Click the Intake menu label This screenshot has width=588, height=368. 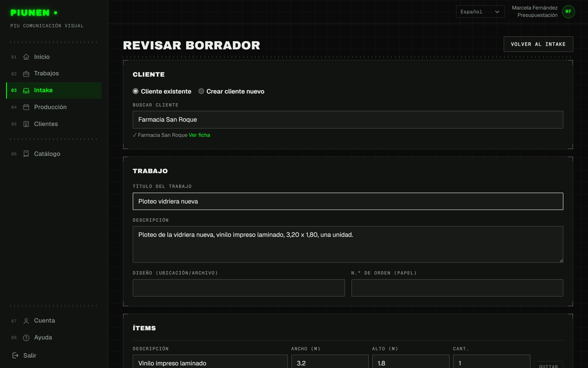[x=43, y=90]
